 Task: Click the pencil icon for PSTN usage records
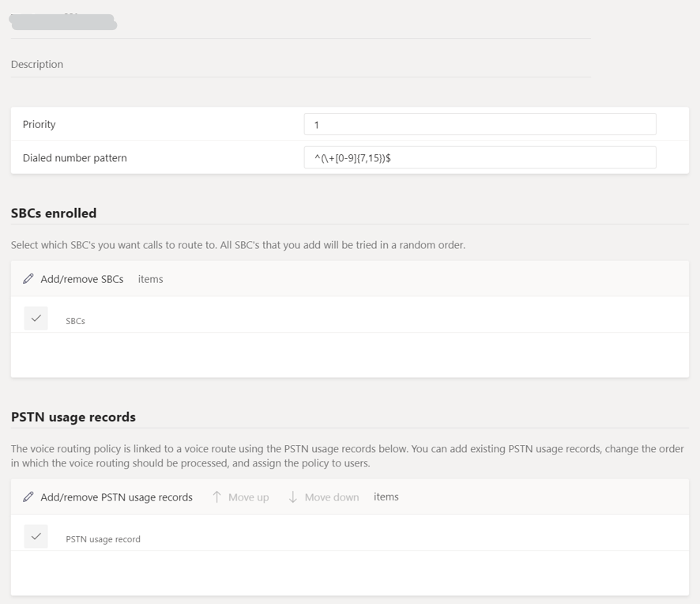point(28,497)
